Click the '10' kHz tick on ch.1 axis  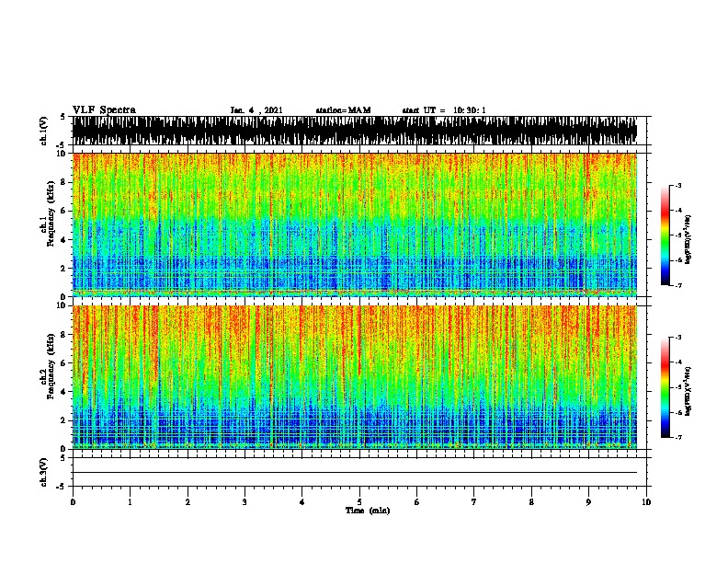click(62, 154)
